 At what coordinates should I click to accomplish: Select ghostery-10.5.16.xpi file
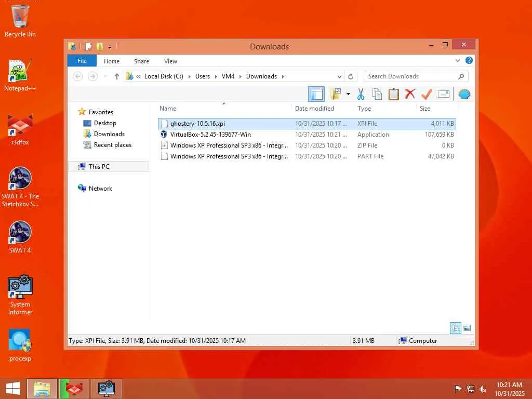(x=307, y=124)
